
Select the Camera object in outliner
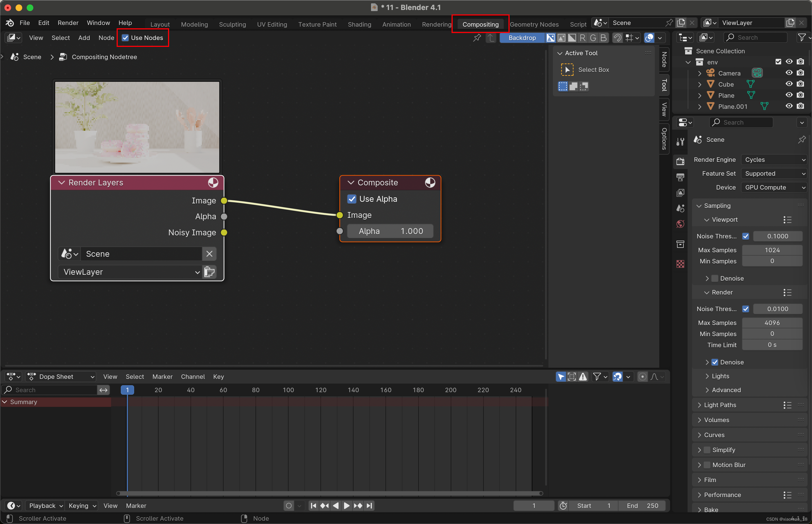[729, 73]
